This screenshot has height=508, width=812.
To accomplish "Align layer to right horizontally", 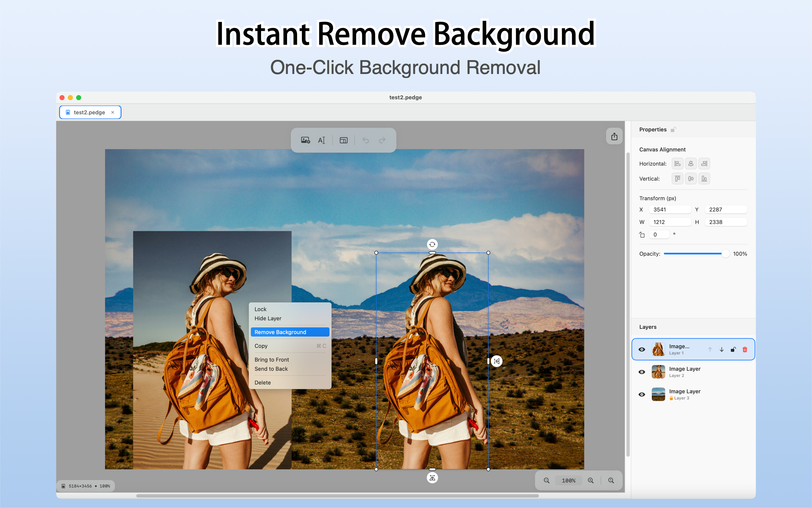I will 704,164.
